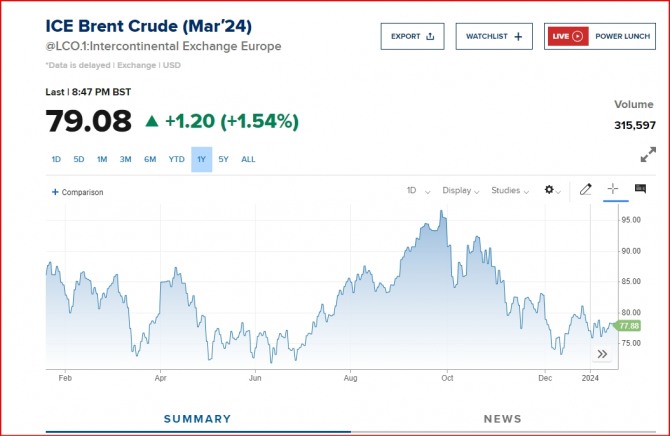Select the YTD time range
670x436 pixels.
(176, 159)
